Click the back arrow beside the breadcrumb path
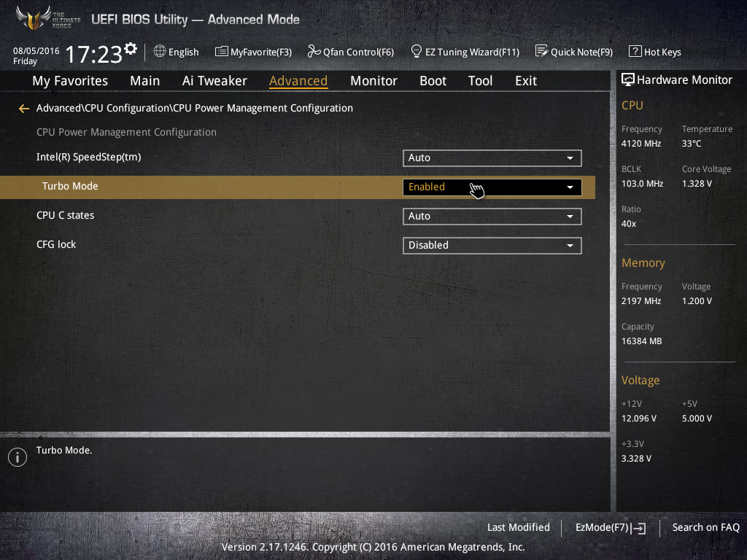 click(x=24, y=109)
